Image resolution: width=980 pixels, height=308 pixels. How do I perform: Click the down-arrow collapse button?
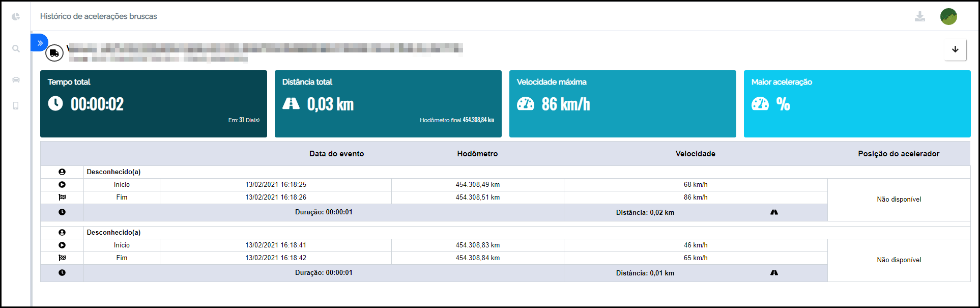point(955,49)
